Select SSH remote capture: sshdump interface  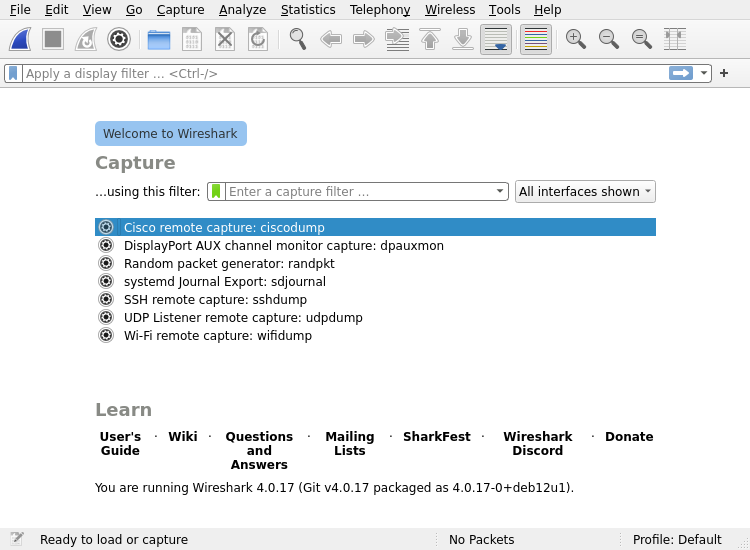click(x=215, y=300)
